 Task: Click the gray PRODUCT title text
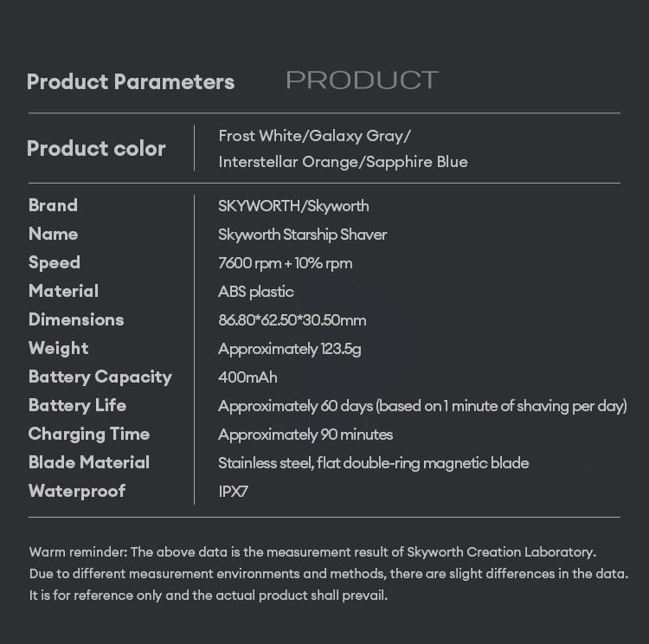pos(362,80)
